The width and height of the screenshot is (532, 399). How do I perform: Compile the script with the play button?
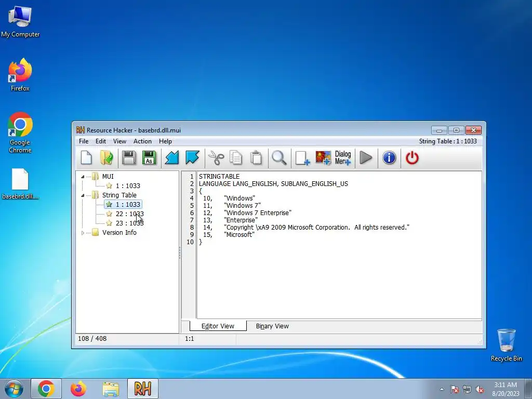pos(366,158)
